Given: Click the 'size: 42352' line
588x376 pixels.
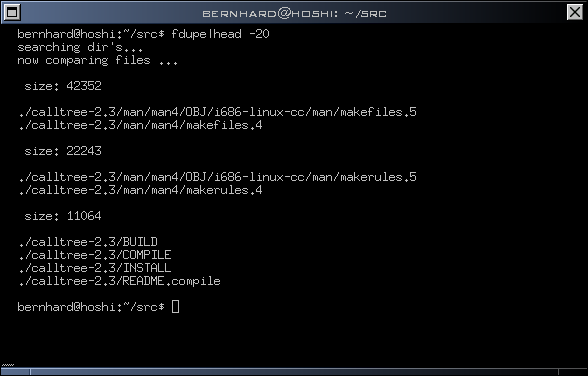Looking at the screenshot, I should (x=63, y=86).
